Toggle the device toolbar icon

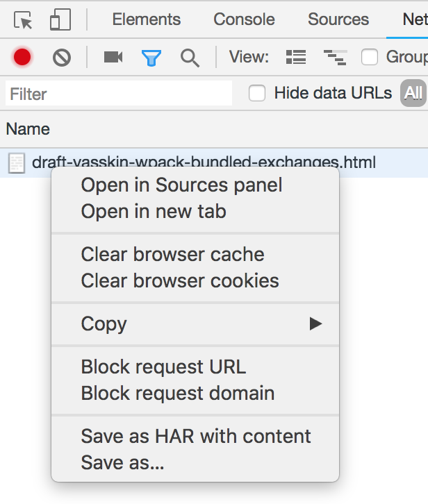60,19
